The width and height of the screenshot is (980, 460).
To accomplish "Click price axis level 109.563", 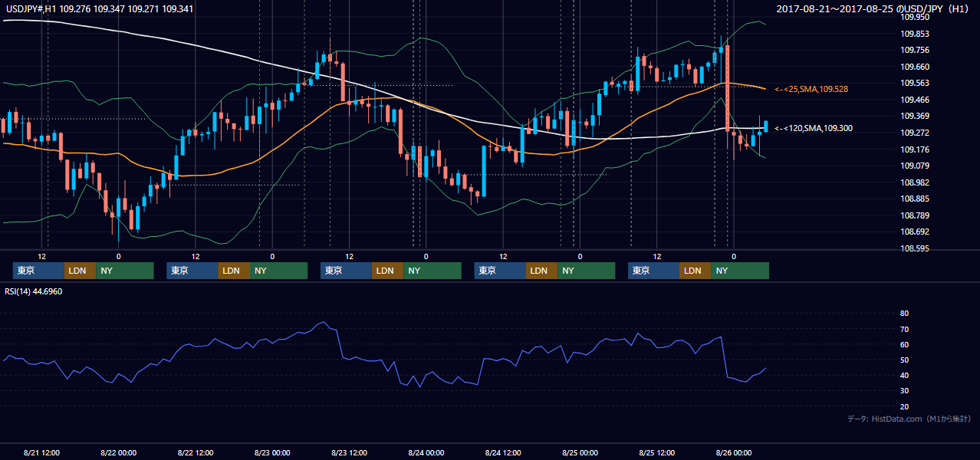I will pos(915,83).
